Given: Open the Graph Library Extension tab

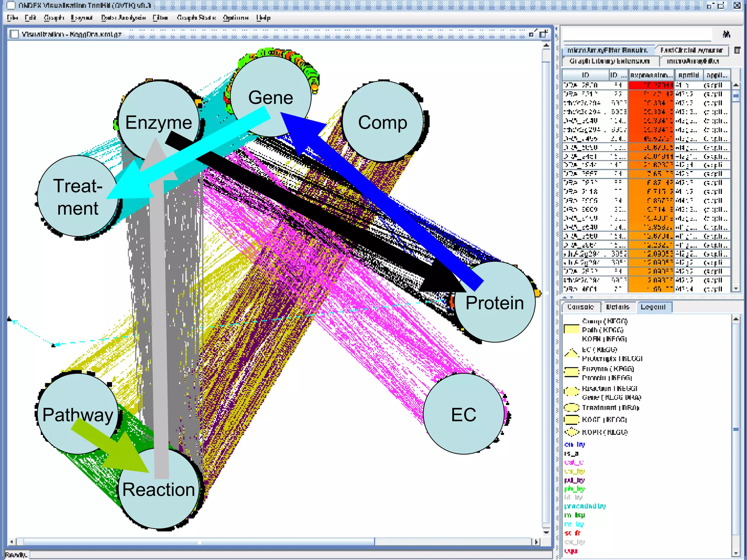Looking at the screenshot, I should (x=609, y=61).
